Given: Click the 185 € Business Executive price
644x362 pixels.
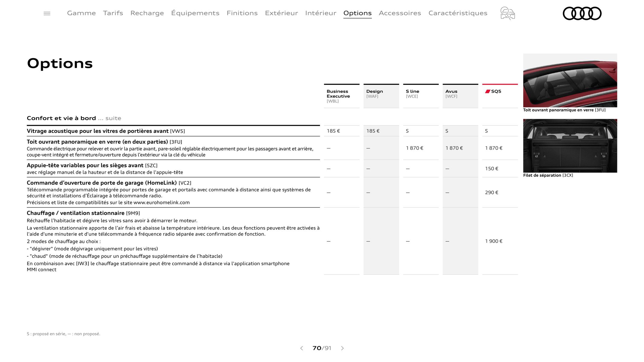Looking at the screenshot, I should [333, 131].
